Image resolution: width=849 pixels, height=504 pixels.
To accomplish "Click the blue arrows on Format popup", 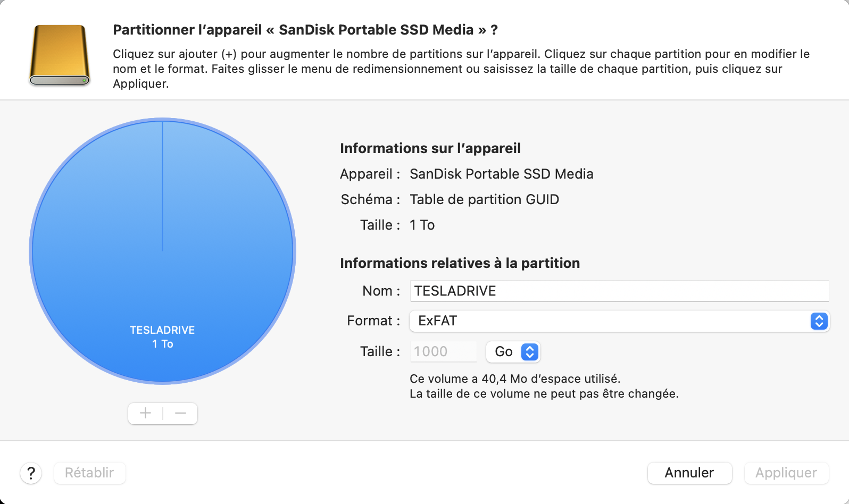I will pos(819,321).
